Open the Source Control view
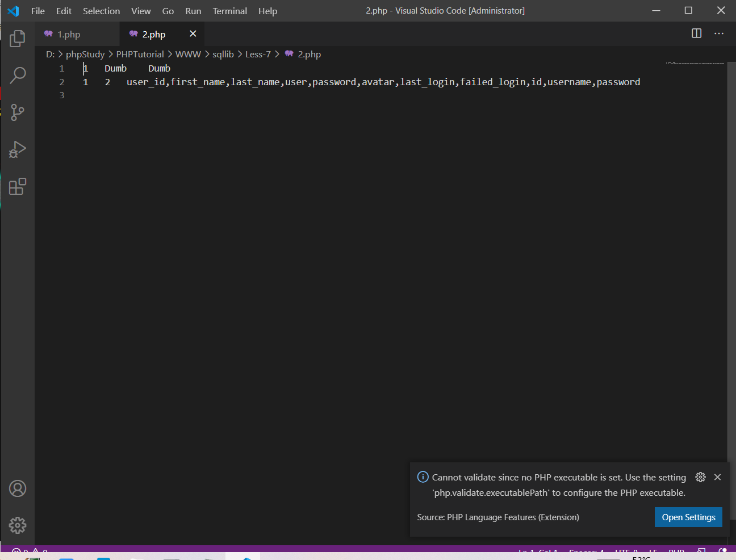 point(18,112)
